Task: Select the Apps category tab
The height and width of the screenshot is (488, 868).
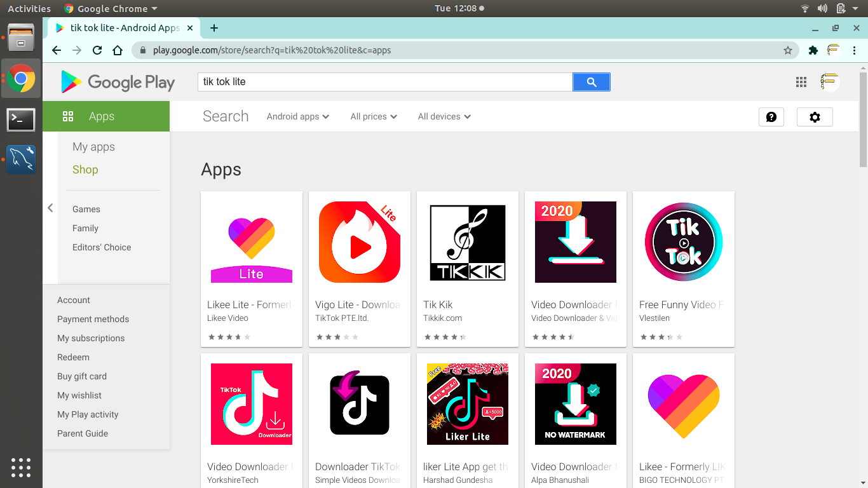Action: click(x=106, y=116)
